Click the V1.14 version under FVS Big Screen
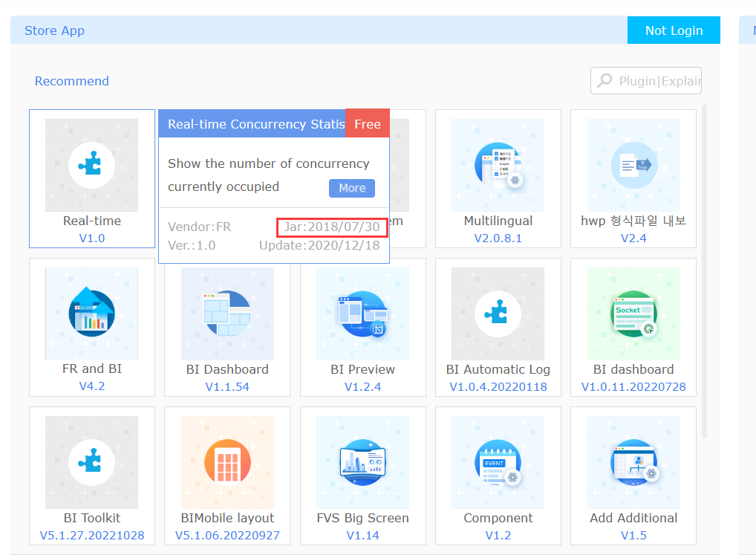Viewport: 756px width, 555px height. (362, 535)
